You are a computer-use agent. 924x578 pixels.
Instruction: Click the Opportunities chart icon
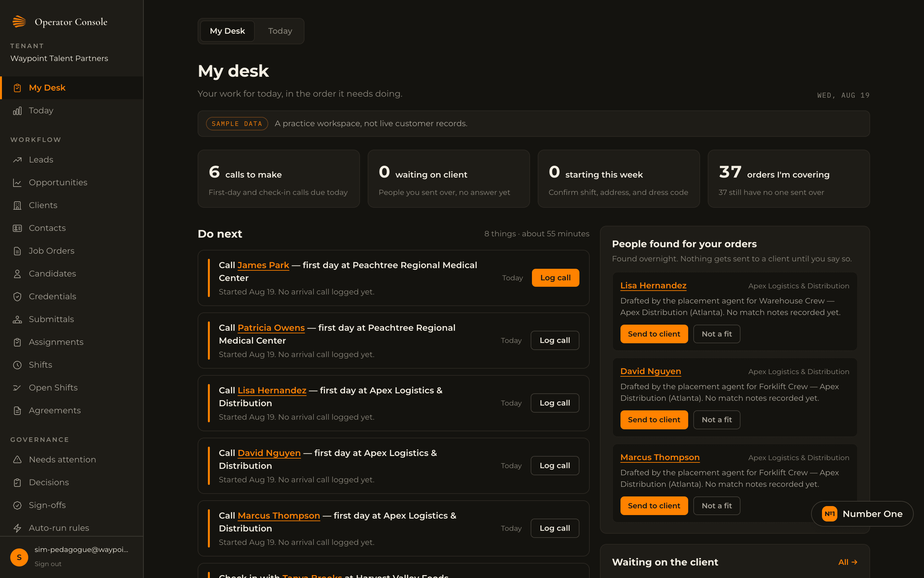tap(17, 183)
